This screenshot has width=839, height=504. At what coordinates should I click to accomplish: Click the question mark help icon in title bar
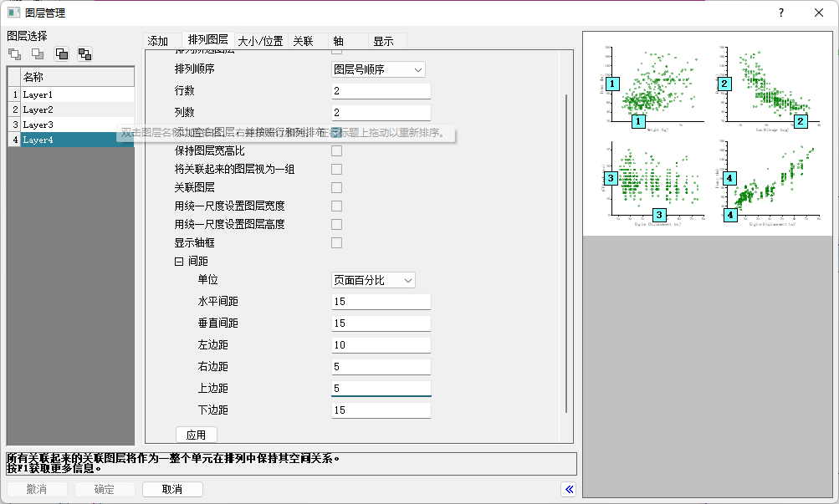(781, 13)
